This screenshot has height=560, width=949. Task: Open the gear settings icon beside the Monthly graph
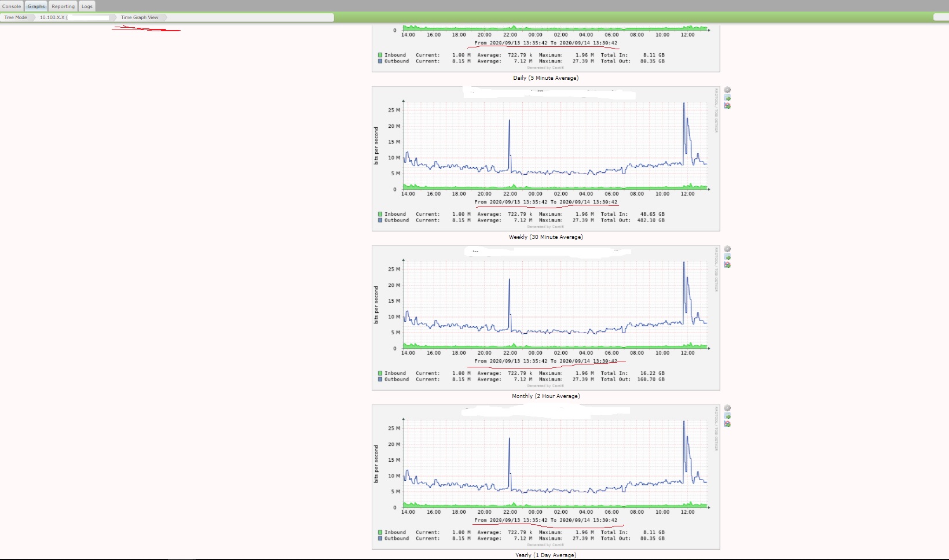727,248
